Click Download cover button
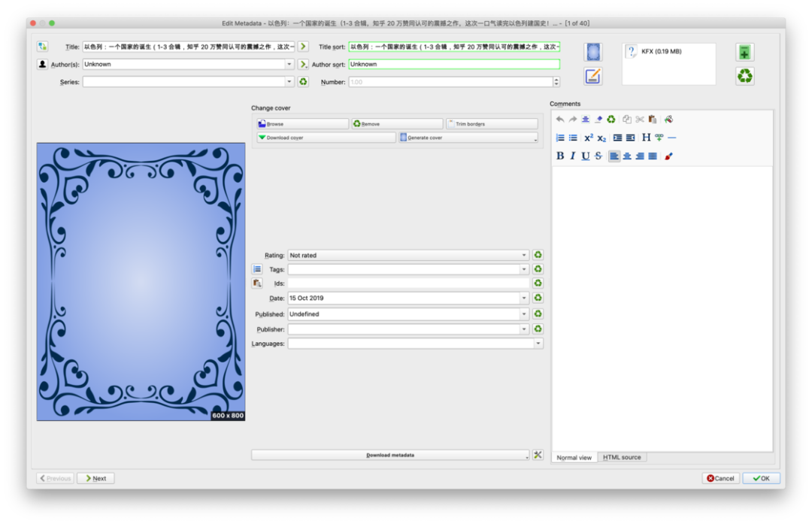Image resolution: width=812 pixels, height=524 pixels. pos(326,138)
